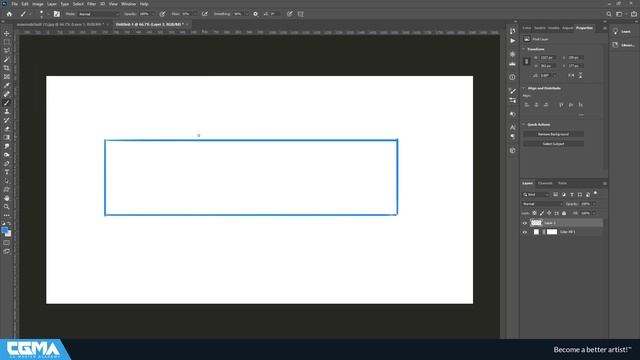The width and height of the screenshot is (640, 360).
Task: Click Remove Background button
Action: point(553,134)
